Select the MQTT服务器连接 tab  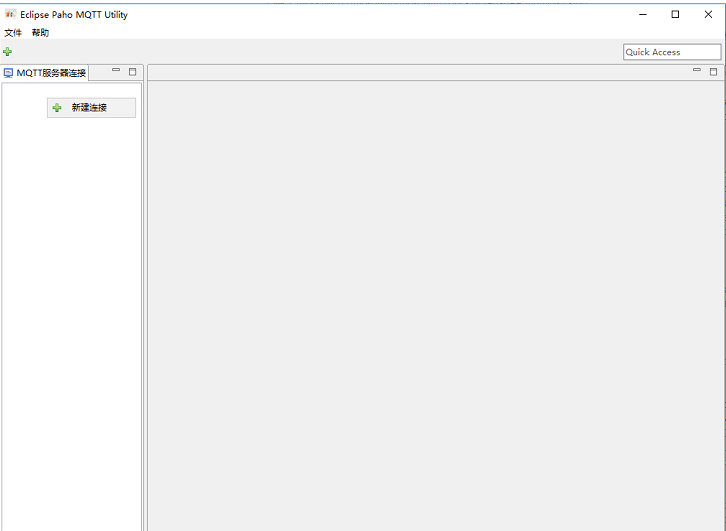click(x=45, y=73)
